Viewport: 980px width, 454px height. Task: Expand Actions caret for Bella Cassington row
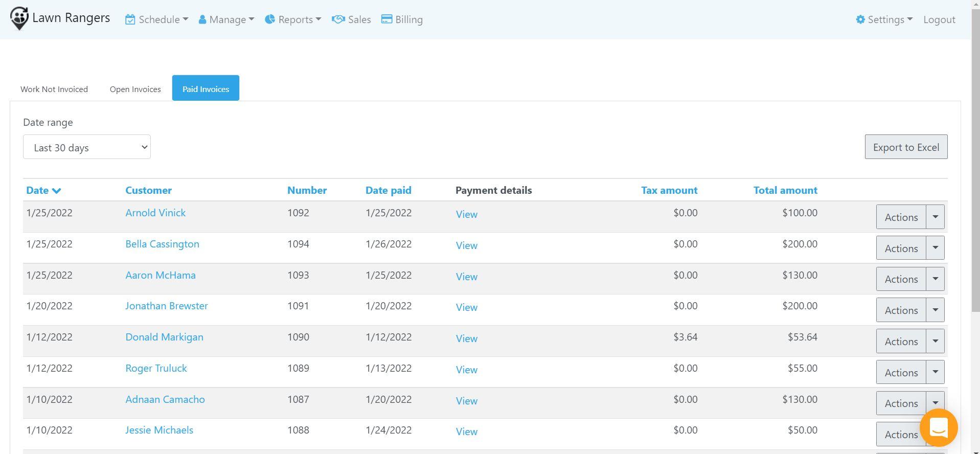click(935, 248)
